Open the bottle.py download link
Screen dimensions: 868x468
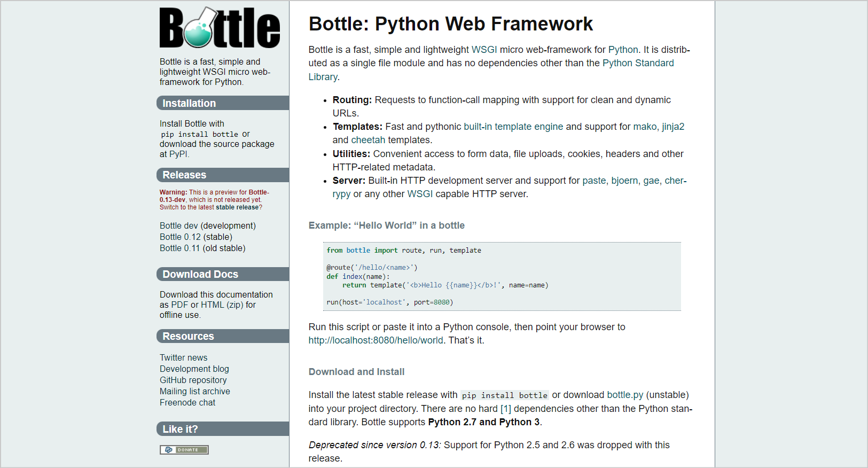[x=625, y=395]
